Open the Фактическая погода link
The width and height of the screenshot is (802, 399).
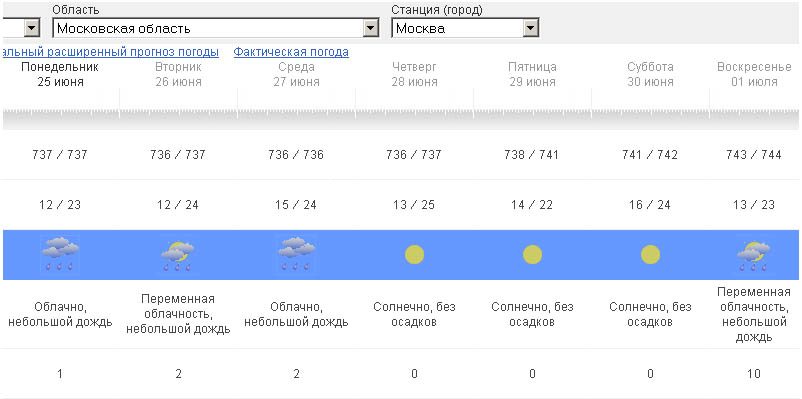tap(291, 52)
